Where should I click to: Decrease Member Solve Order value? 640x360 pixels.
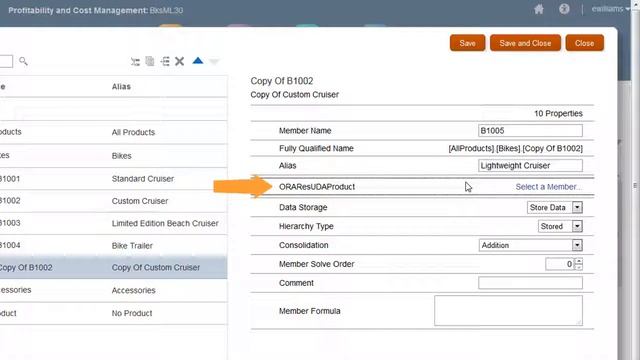coord(578,267)
